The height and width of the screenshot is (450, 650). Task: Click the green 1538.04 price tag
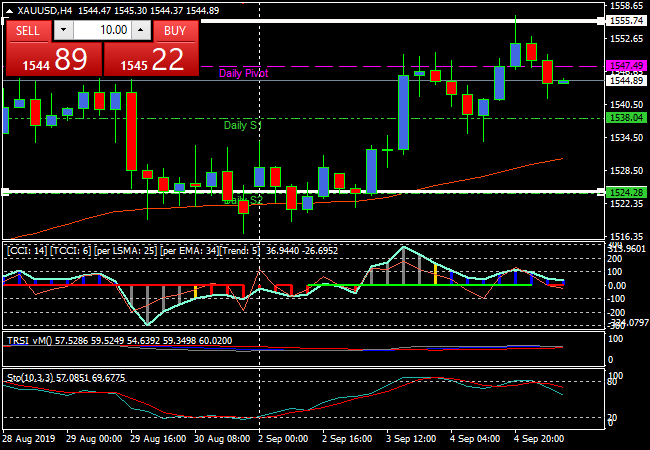625,118
